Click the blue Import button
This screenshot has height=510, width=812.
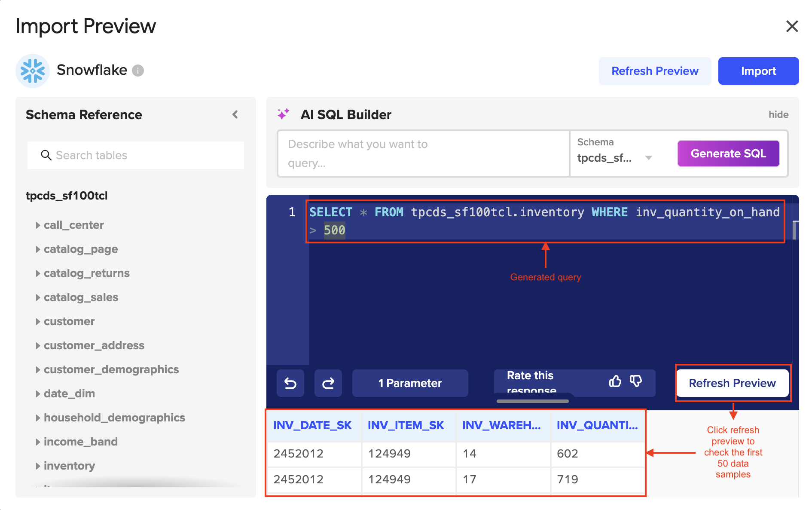tap(758, 71)
